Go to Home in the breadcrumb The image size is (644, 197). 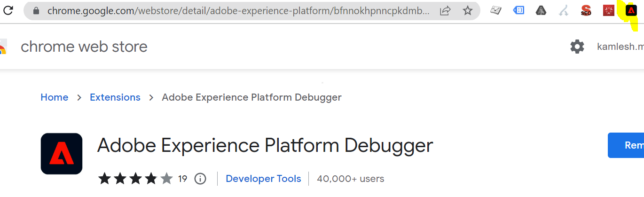54,97
